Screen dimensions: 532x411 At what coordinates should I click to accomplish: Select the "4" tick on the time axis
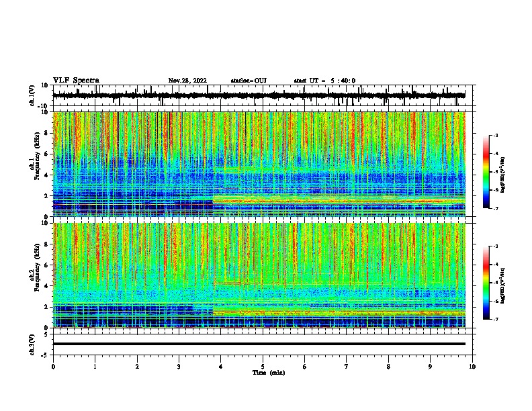click(x=221, y=367)
